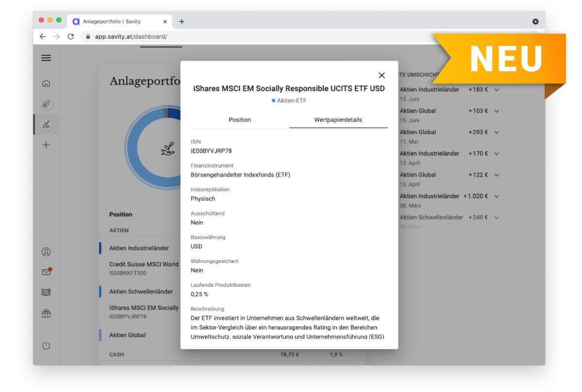Click the browser address bar
The image size is (582, 392).
[x=131, y=36]
